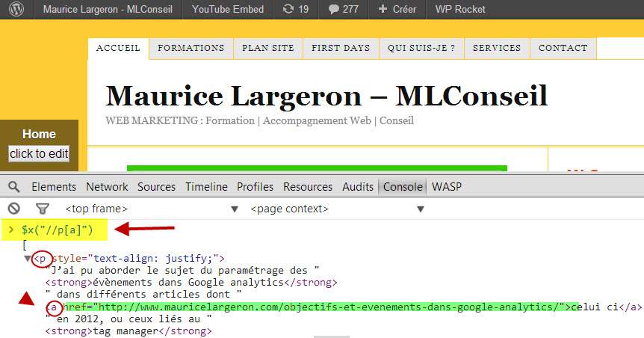Click the Maurice Largeron – MLConseil site title
The width and height of the screenshot is (644, 338).
pos(326,96)
